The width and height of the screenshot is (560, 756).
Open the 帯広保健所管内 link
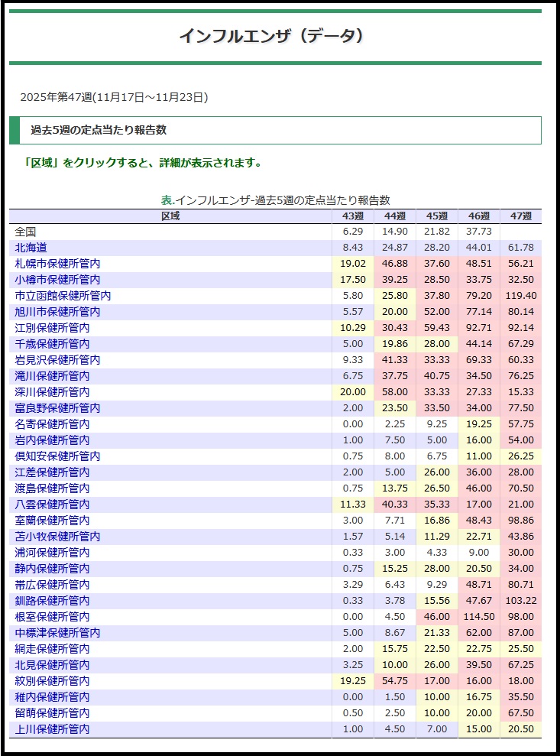[52, 585]
